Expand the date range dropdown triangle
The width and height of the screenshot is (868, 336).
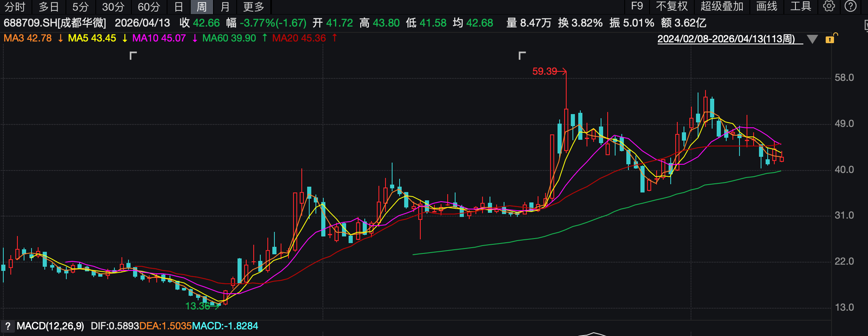tap(812, 39)
